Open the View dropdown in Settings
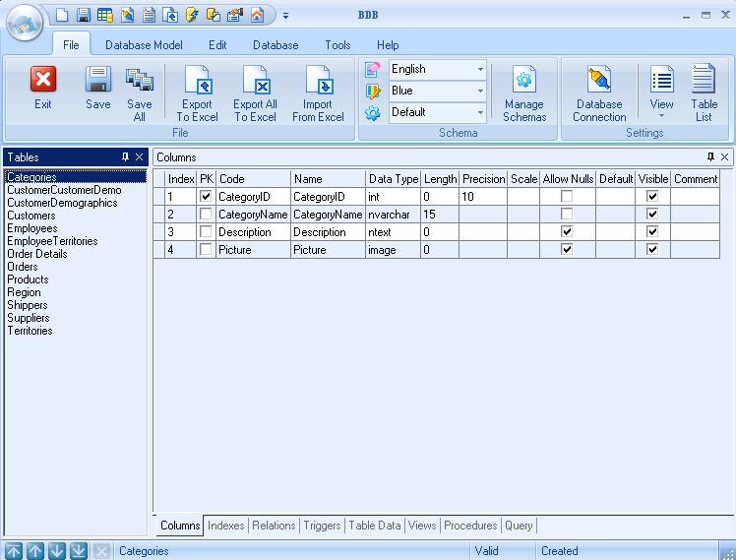 click(661, 92)
